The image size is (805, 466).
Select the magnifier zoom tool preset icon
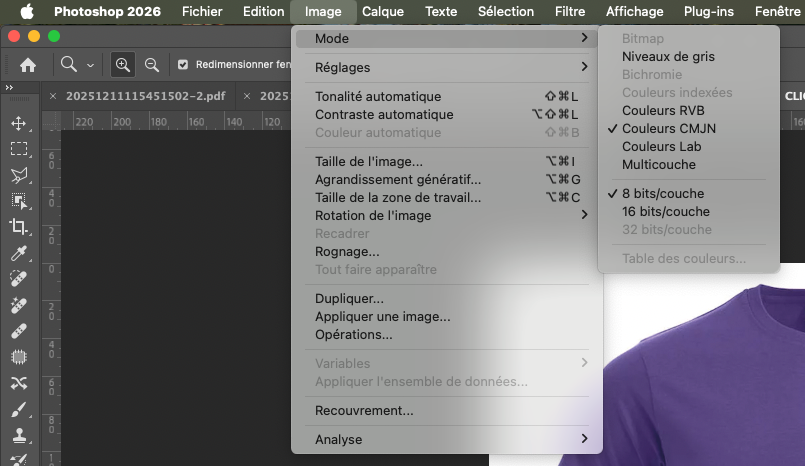click(x=68, y=64)
